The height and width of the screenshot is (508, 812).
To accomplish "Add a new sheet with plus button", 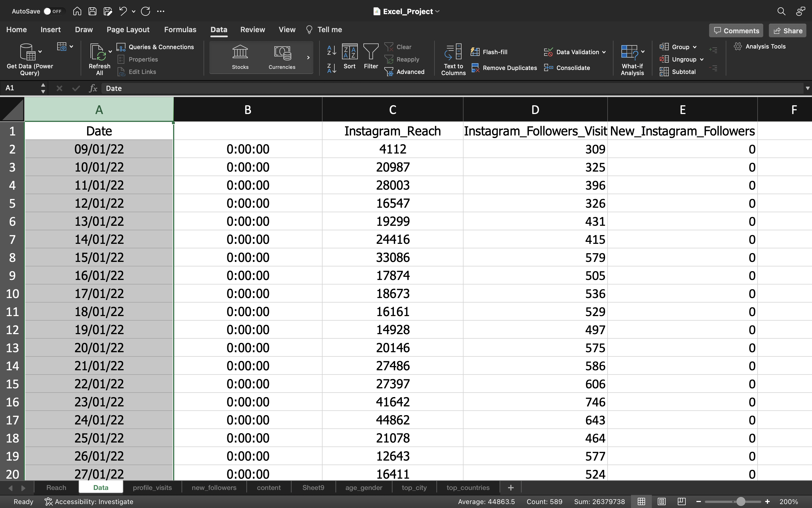I will pos(511,487).
